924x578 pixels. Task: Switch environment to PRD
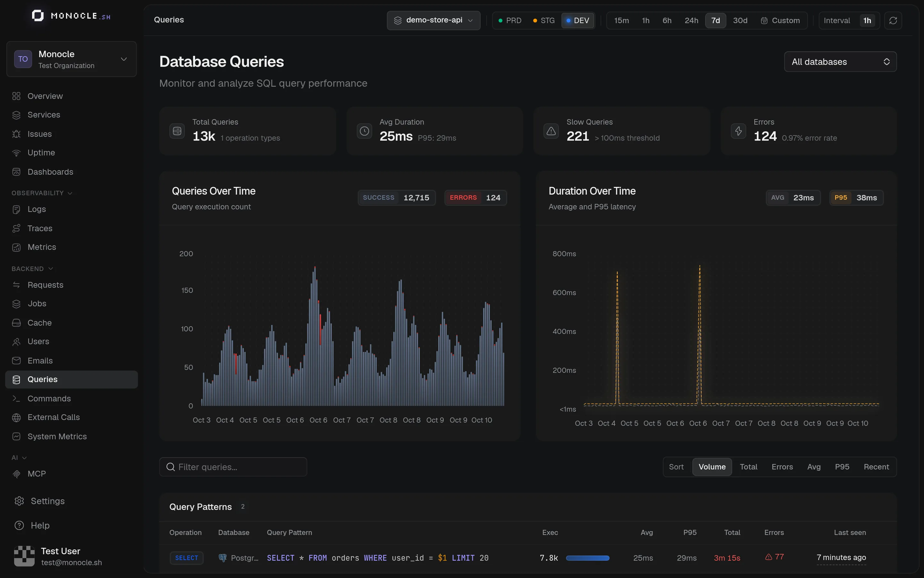click(510, 20)
